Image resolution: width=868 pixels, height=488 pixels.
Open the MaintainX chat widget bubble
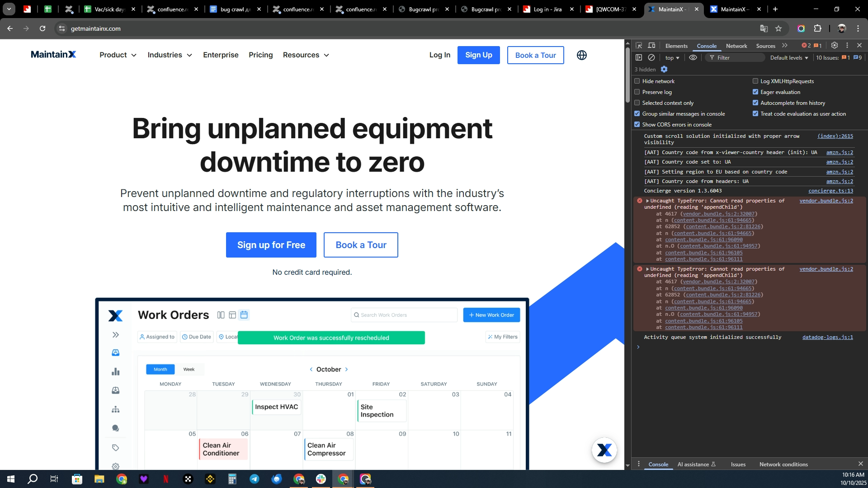(604, 450)
